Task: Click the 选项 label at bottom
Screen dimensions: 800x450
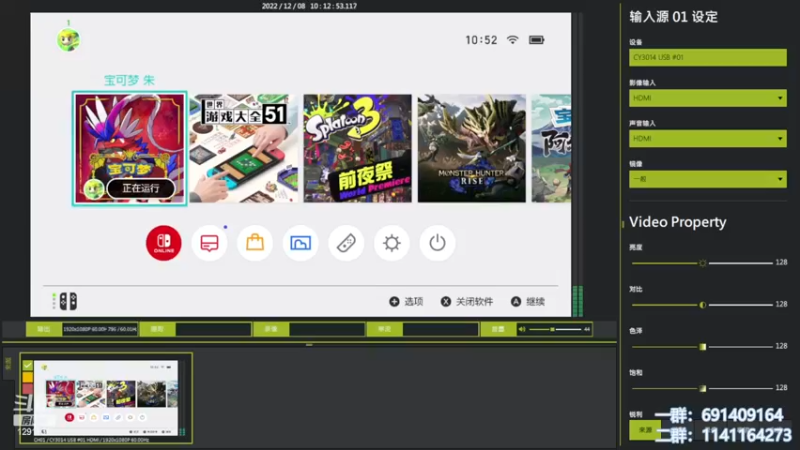Action: (414, 302)
